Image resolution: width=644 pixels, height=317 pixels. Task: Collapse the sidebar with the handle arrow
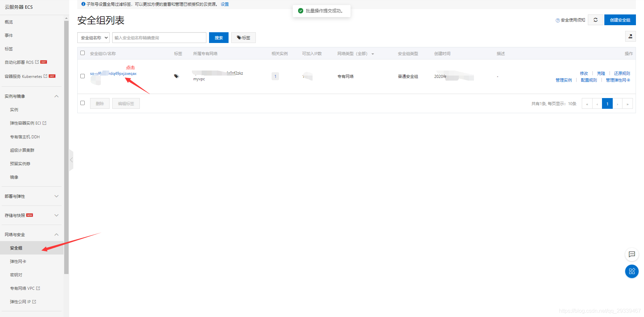[x=71, y=160]
